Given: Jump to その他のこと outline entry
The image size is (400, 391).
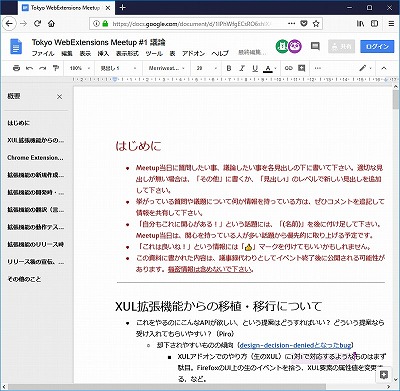Looking at the screenshot, I should point(24,279).
